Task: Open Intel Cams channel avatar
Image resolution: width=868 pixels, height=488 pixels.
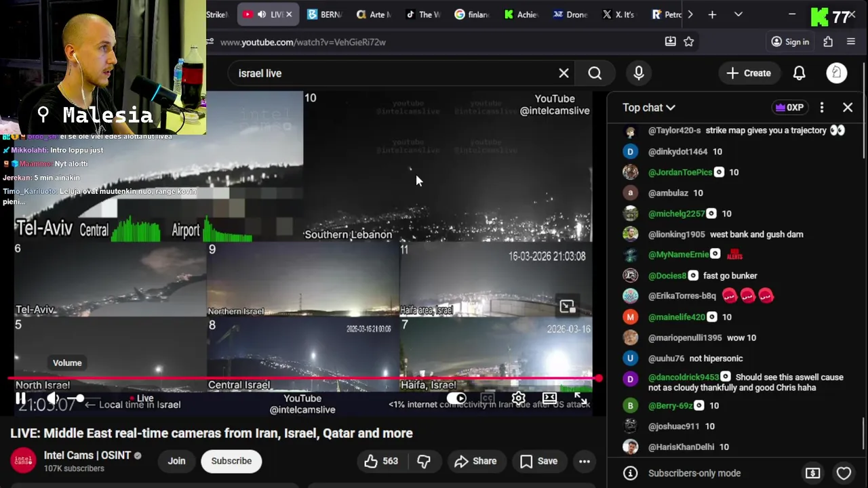Action: (23, 461)
